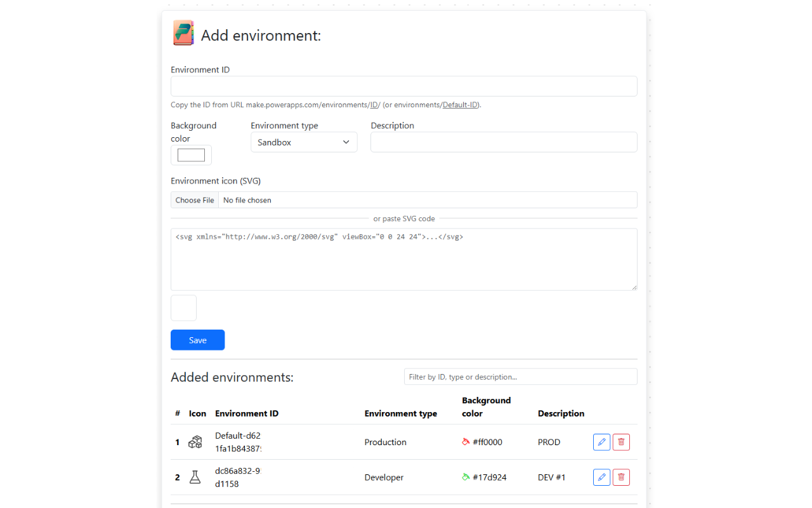Screen dimensions: 812x508
Task: Edit the DEV #1 environment with pencil icon
Action: pyautogui.click(x=601, y=477)
